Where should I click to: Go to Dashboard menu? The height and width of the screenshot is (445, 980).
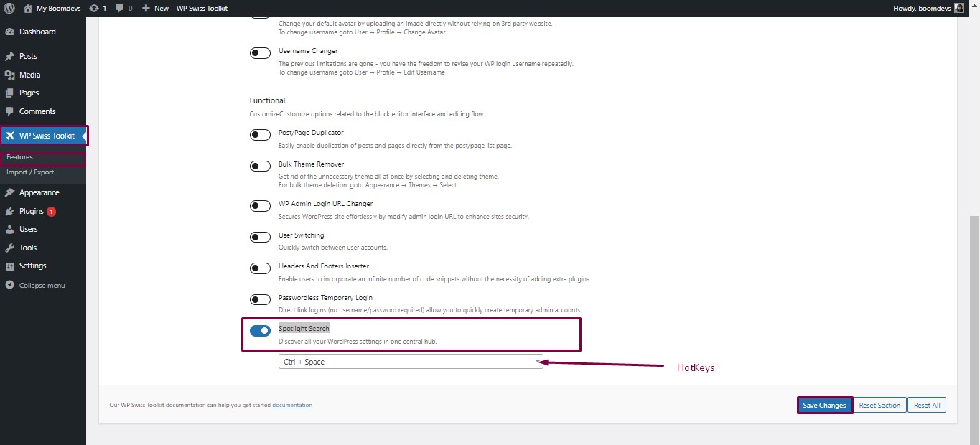coord(37,32)
